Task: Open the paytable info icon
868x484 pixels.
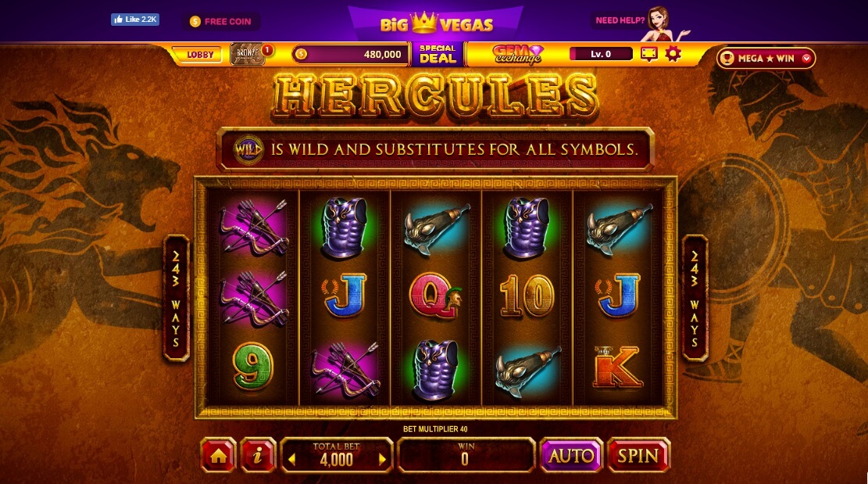Action: (x=257, y=455)
